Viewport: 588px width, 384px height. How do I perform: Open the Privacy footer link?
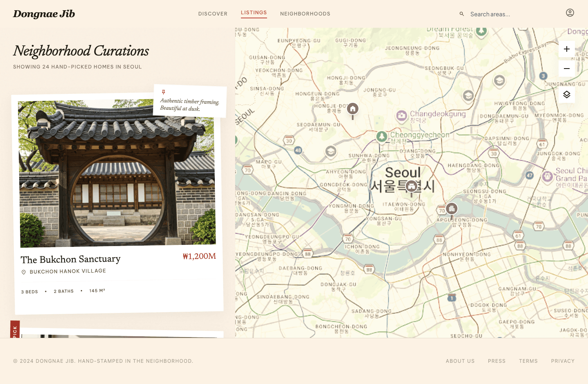(x=563, y=361)
